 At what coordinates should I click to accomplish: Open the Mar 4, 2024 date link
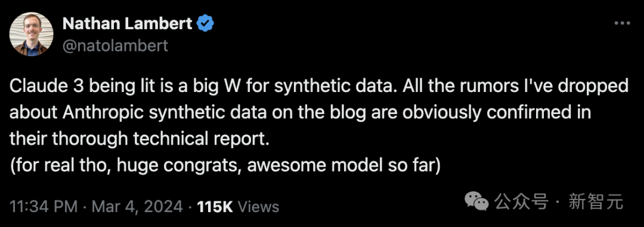137,207
